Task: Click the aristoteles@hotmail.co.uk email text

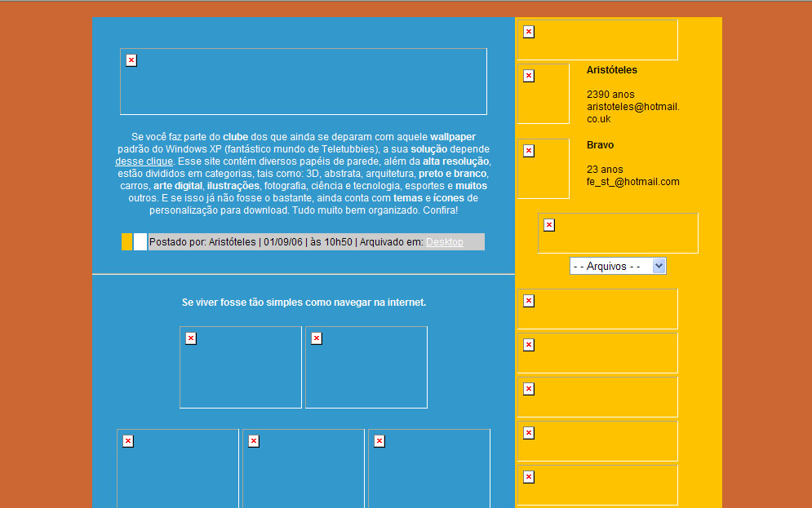Action: 632,113
